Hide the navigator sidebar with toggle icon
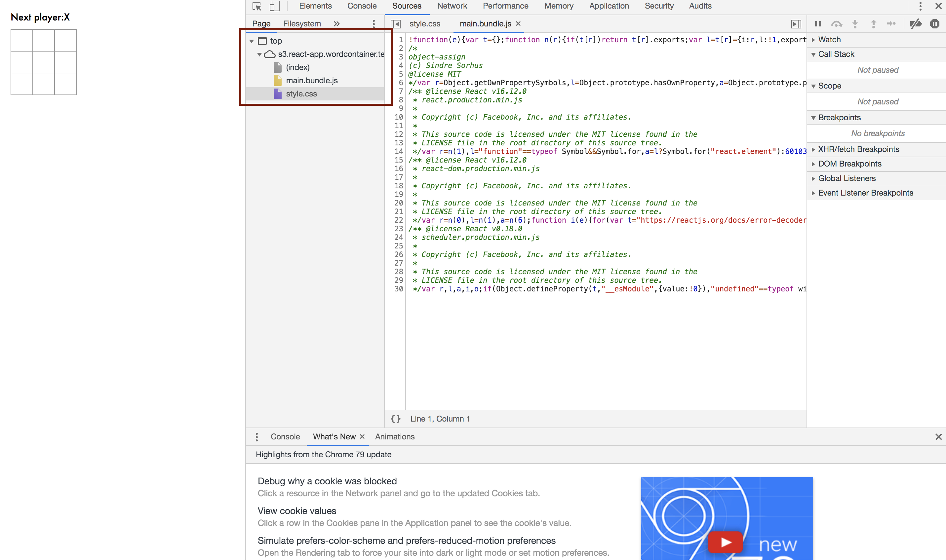The height and width of the screenshot is (560, 946). (x=395, y=24)
